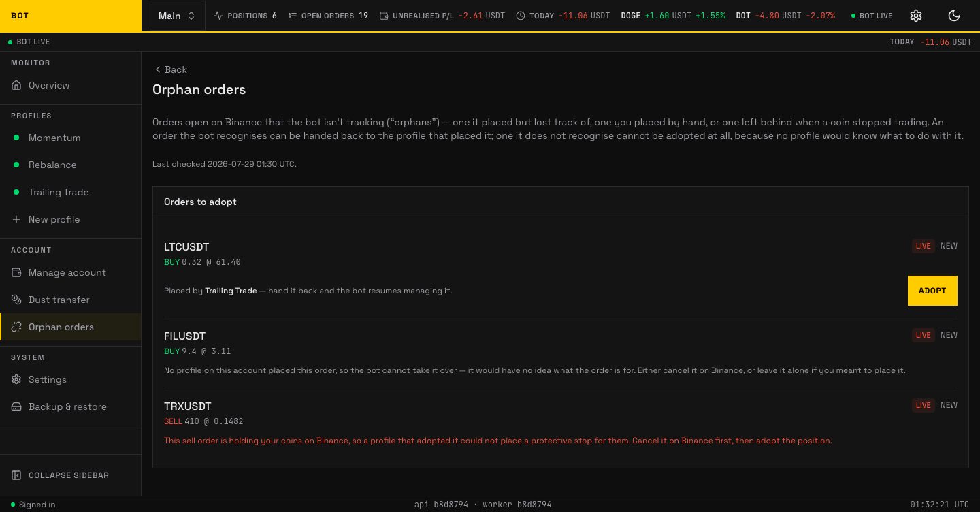
Task: Click Signed in status
Action: click(x=33, y=505)
